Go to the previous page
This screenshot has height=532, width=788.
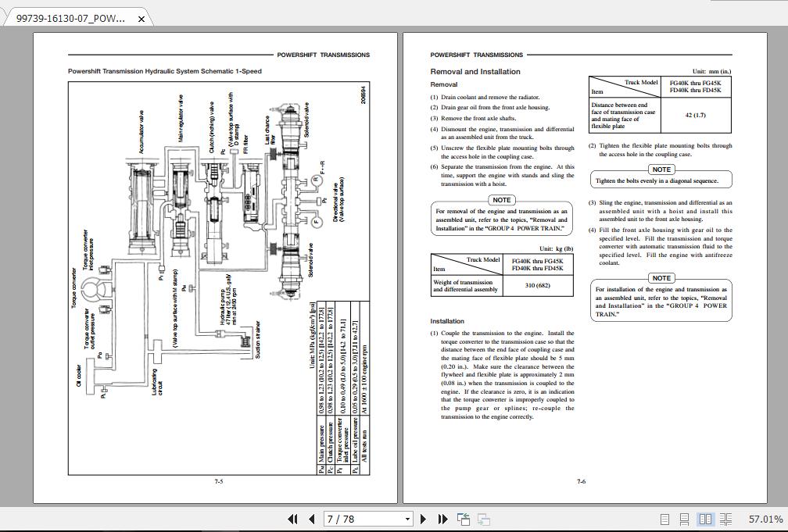tap(312, 518)
